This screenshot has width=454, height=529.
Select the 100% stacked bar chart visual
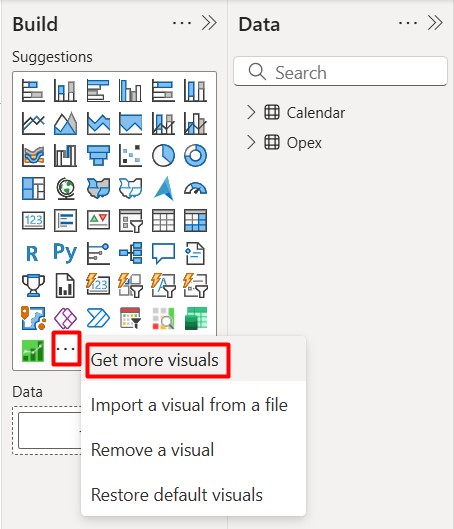163,90
